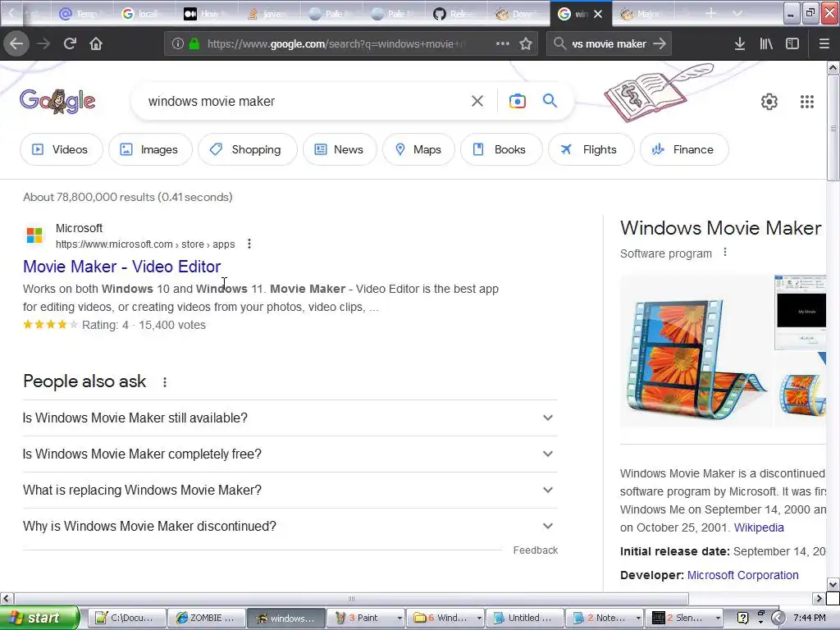Focus the Google search input field
This screenshot has width=840, height=630.
point(305,101)
